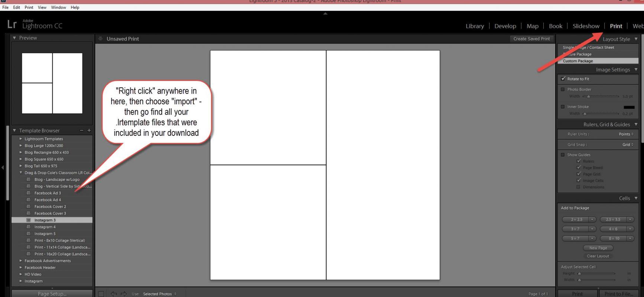Click the Inner Stroke black color swatch
Screen dimensions: 644x297
(630, 107)
